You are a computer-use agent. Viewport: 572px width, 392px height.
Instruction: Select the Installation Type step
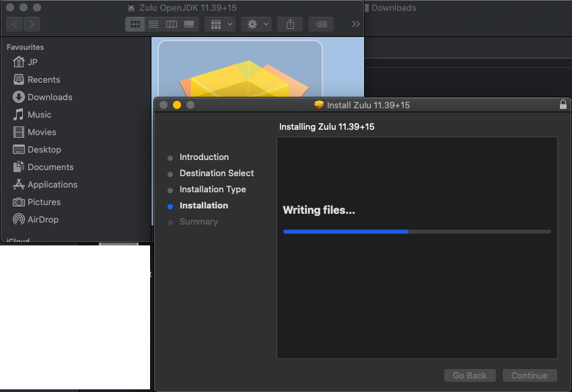click(213, 190)
